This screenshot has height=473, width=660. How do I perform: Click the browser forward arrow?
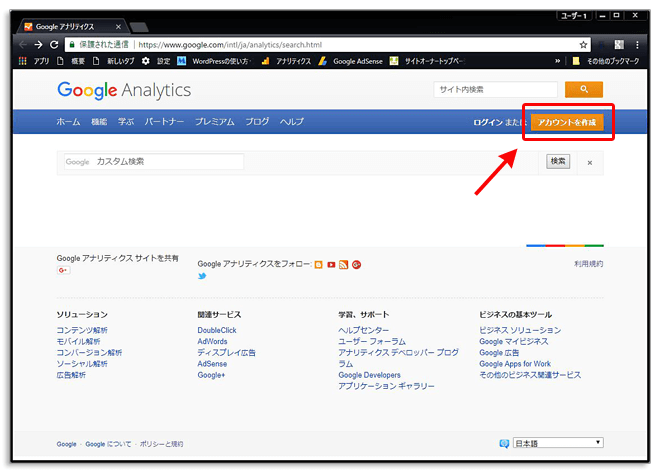point(38,45)
